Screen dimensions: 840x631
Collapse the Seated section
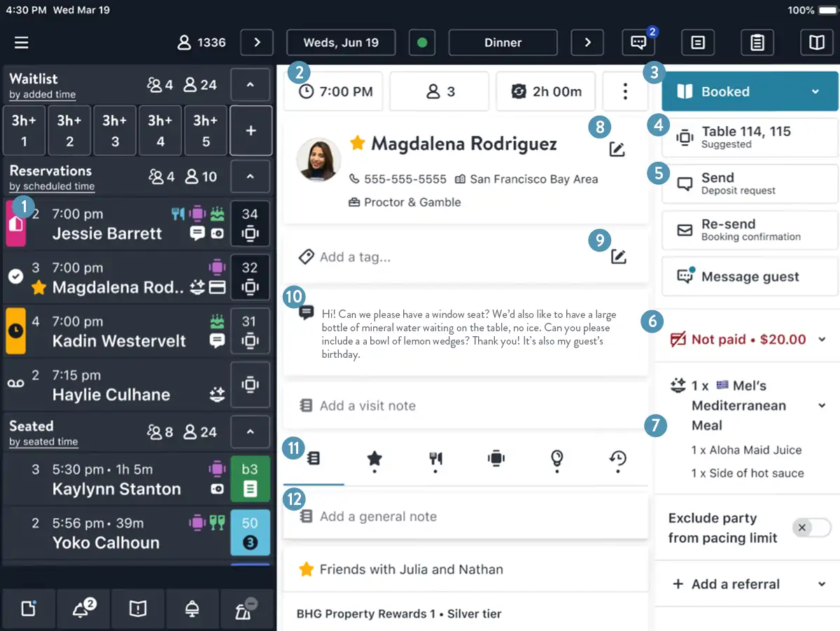tap(250, 433)
